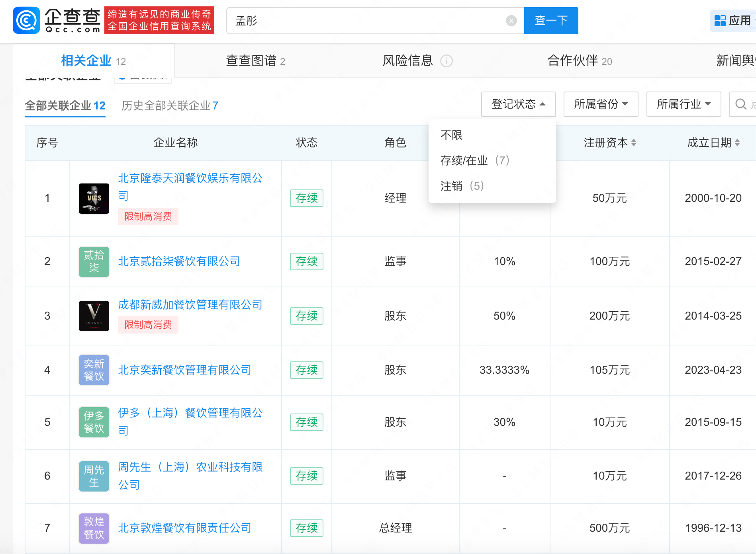Select 存续/在业 (7) filter option
Viewport: 756px width, 554px height.
pos(475,160)
